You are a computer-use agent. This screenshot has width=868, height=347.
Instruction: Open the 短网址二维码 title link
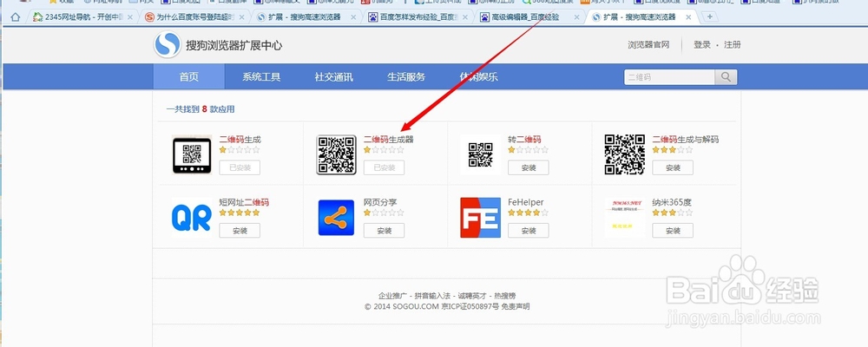pyautogui.click(x=244, y=202)
